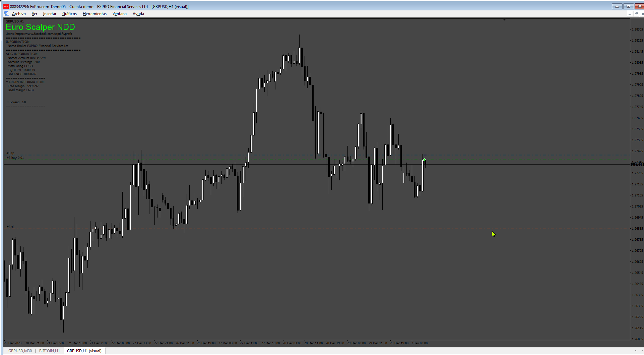
Task: Click the 'Account Leverage: 200' line
Action: coord(23,62)
